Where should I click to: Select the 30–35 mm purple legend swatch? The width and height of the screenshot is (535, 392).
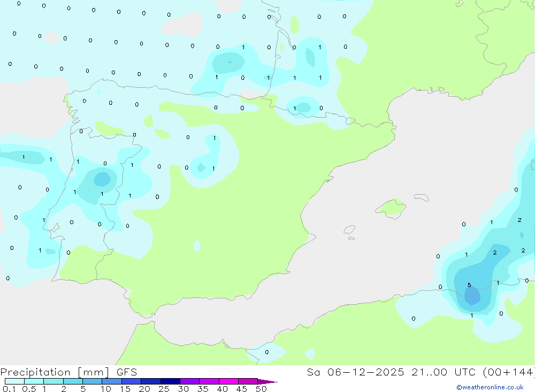pyautogui.click(x=189, y=381)
